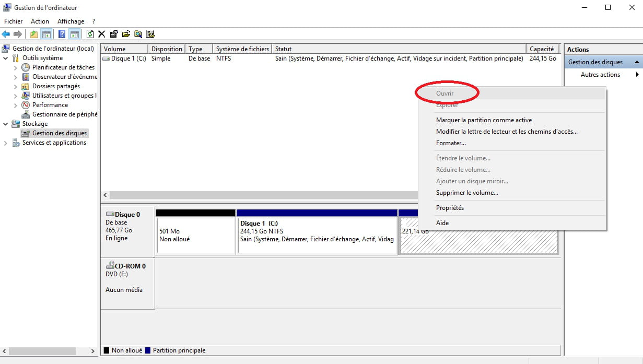Viewport: 643px width, 364px height.
Task: Click the disk settings toolbar icon
Action: coord(150,34)
